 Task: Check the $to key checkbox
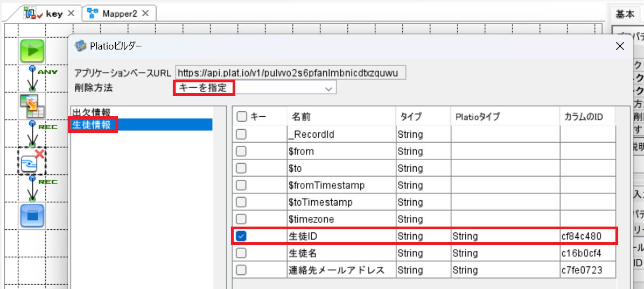241,168
